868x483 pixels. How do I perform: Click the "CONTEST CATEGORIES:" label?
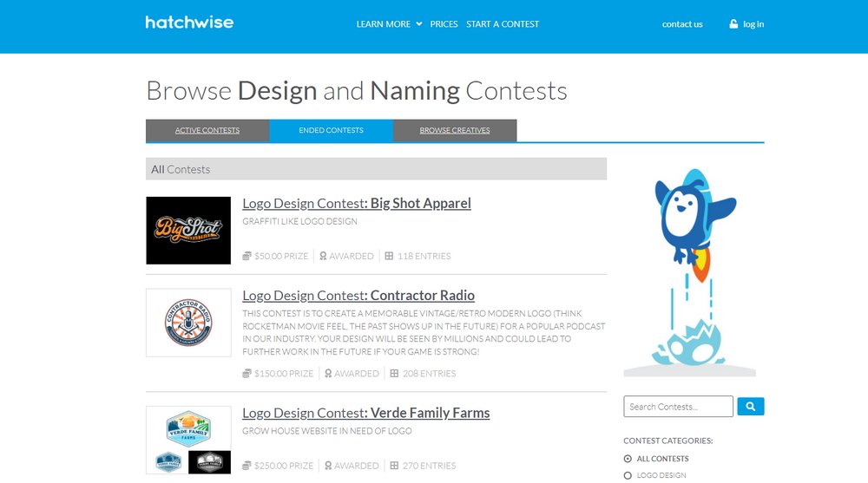click(x=668, y=441)
